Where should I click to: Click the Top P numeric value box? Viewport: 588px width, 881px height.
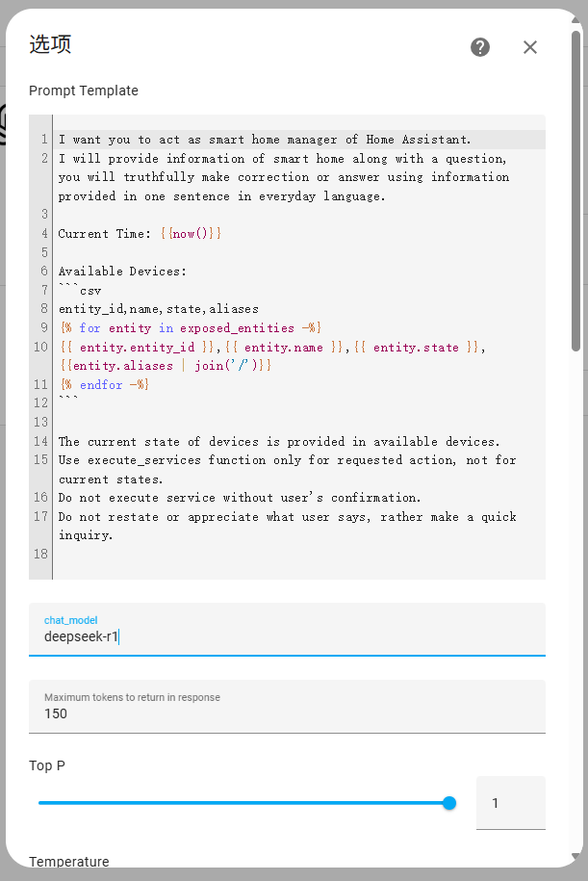click(510, 803)
